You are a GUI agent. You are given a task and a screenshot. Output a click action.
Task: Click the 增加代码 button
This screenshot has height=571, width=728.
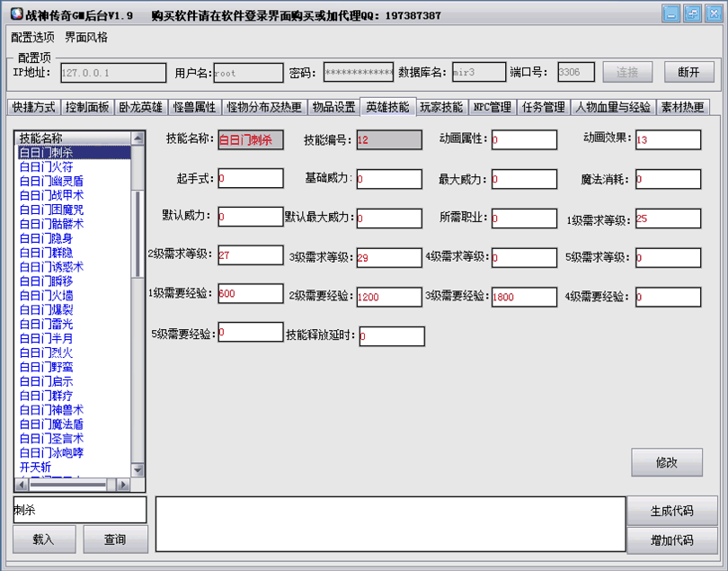tap(671, 540)
